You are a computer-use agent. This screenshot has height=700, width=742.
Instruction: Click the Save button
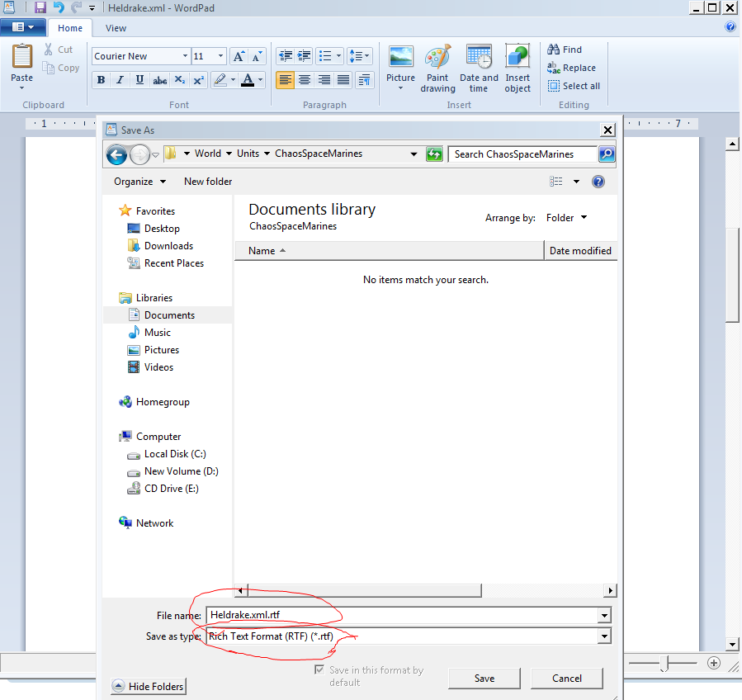click(x=484, y=679)
